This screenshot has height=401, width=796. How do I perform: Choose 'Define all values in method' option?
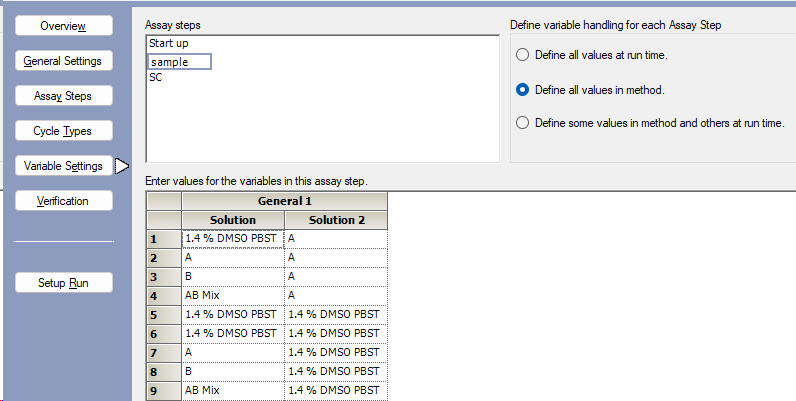click(522, 90)
